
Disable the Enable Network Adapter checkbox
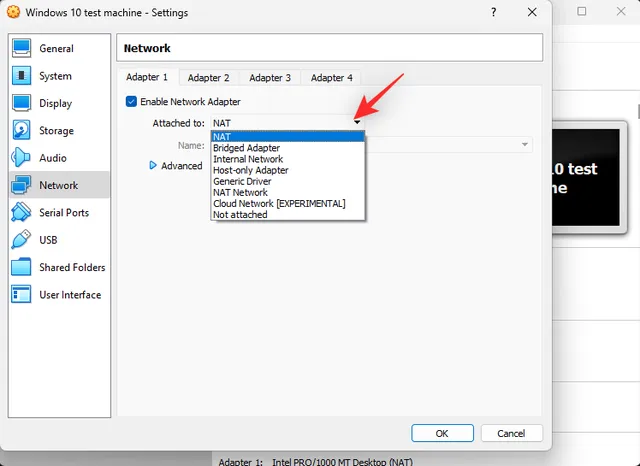(132, 101)
